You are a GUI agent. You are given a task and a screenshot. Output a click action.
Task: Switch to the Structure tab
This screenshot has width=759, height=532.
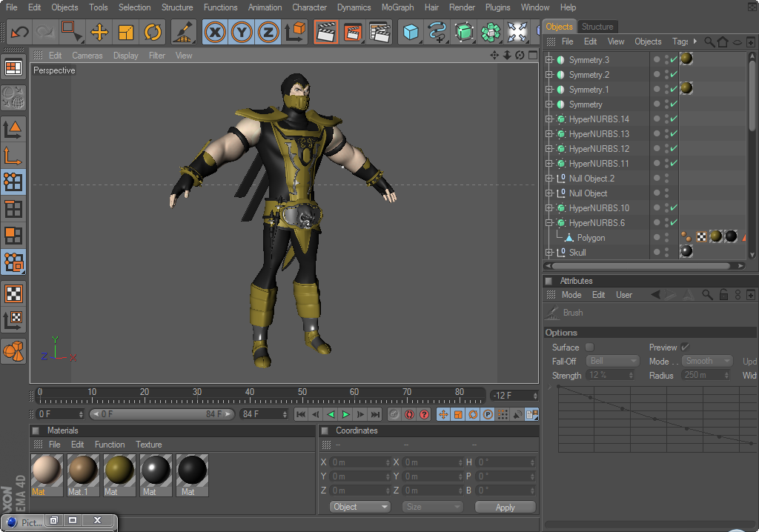point(597,27)
